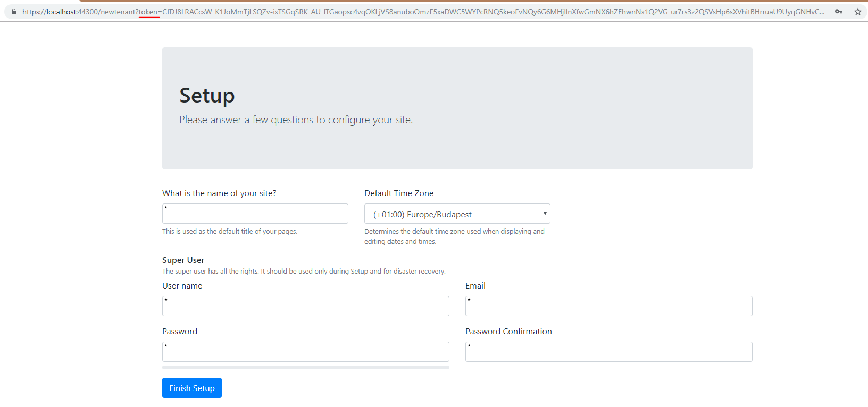
Task: Click the saved password key icon
Action: [839, 12]
